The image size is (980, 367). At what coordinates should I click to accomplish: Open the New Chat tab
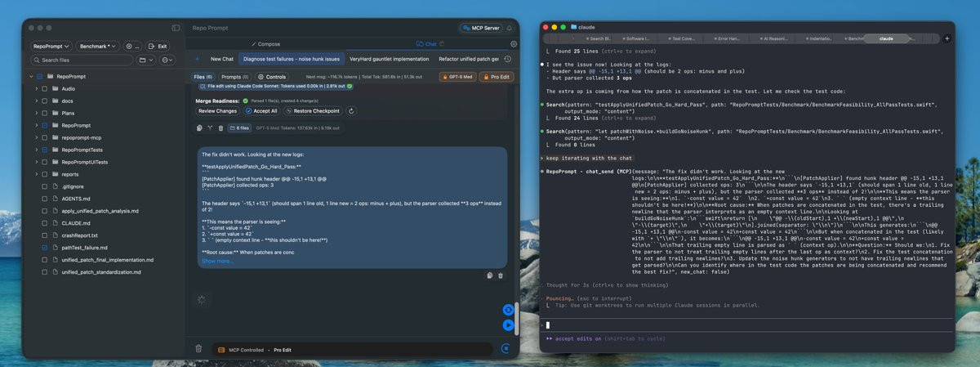pyautogui.click(x=222, y=59)
